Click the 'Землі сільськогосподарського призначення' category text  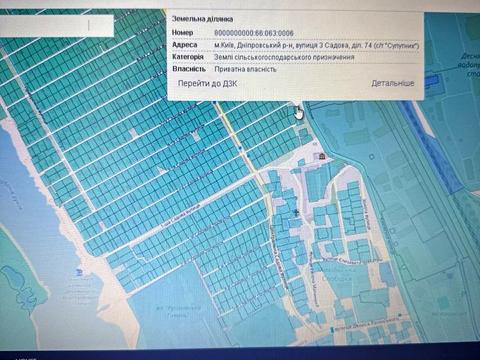click(x=284, y=57)
